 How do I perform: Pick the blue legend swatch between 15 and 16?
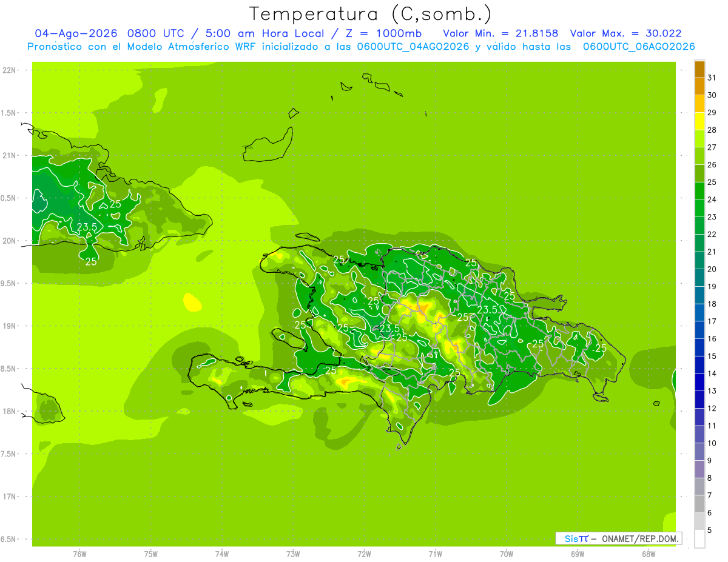[699, 347]
